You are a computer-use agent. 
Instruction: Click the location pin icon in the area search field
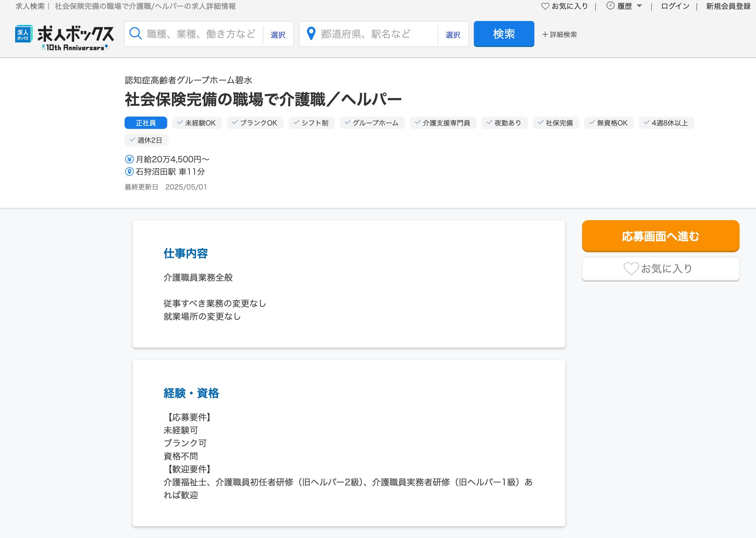pos(312,33)
